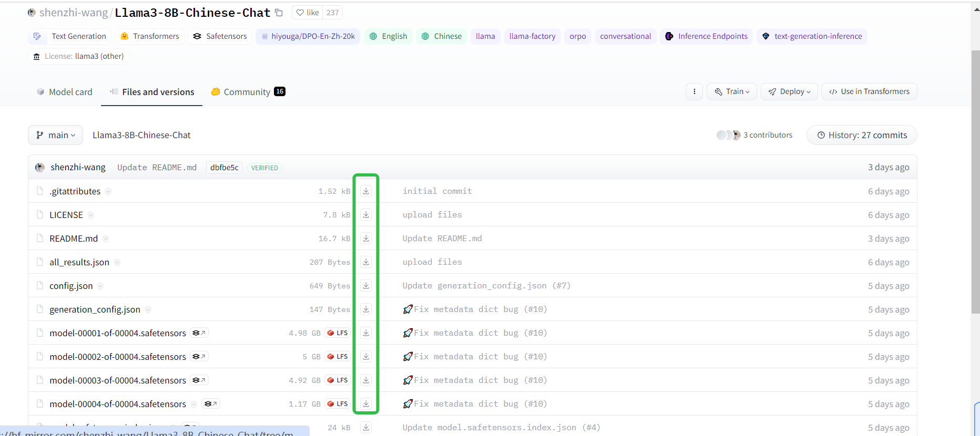Open the safetensors viewer for model-00003-of-00004
This screenshot has height=436, width=980.
199,380
